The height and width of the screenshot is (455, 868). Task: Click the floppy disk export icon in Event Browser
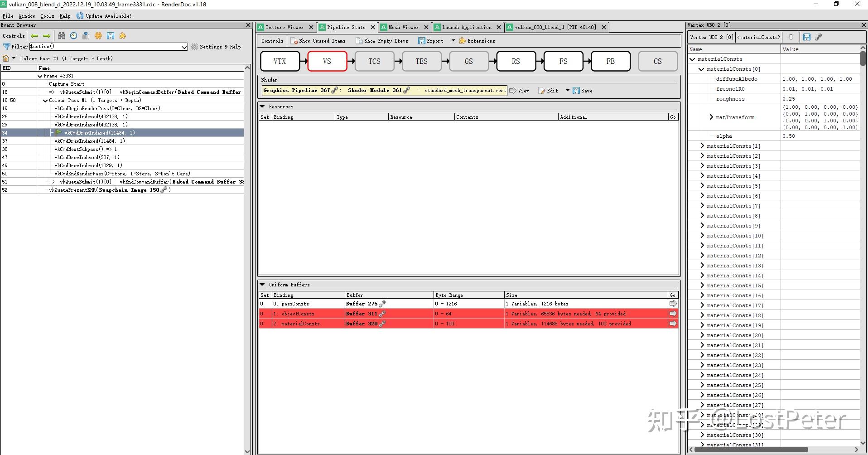point(111,36)
